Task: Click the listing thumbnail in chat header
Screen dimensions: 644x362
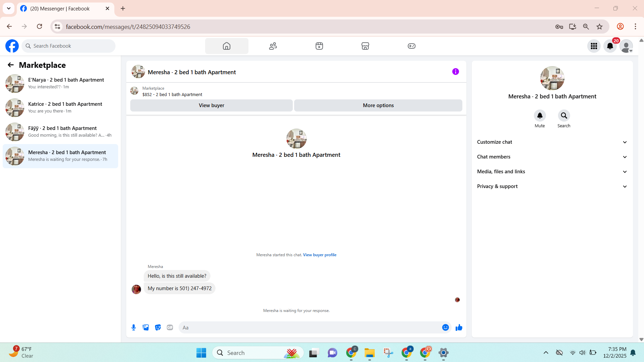Action: 138,72
